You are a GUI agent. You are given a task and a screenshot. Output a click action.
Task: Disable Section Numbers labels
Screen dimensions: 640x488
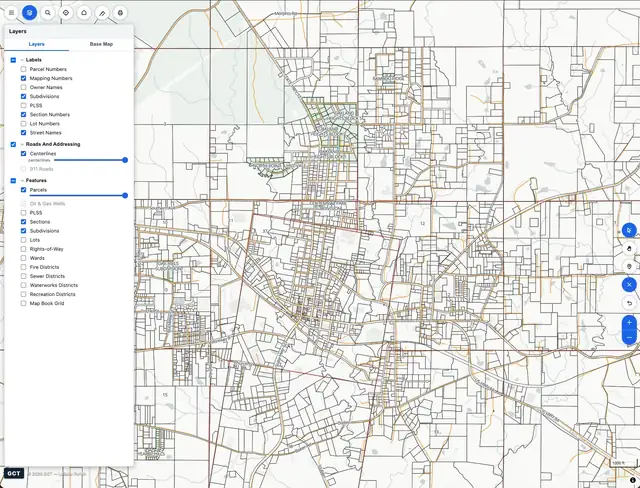23,115
